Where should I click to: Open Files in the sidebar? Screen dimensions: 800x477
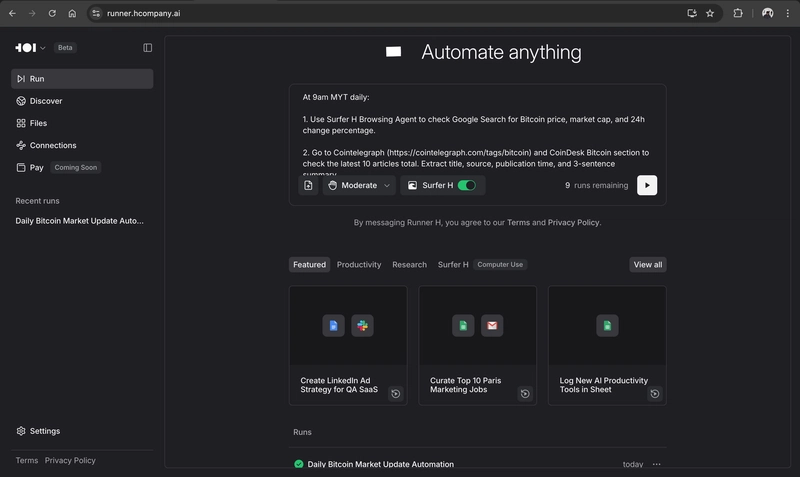point(82,123)
